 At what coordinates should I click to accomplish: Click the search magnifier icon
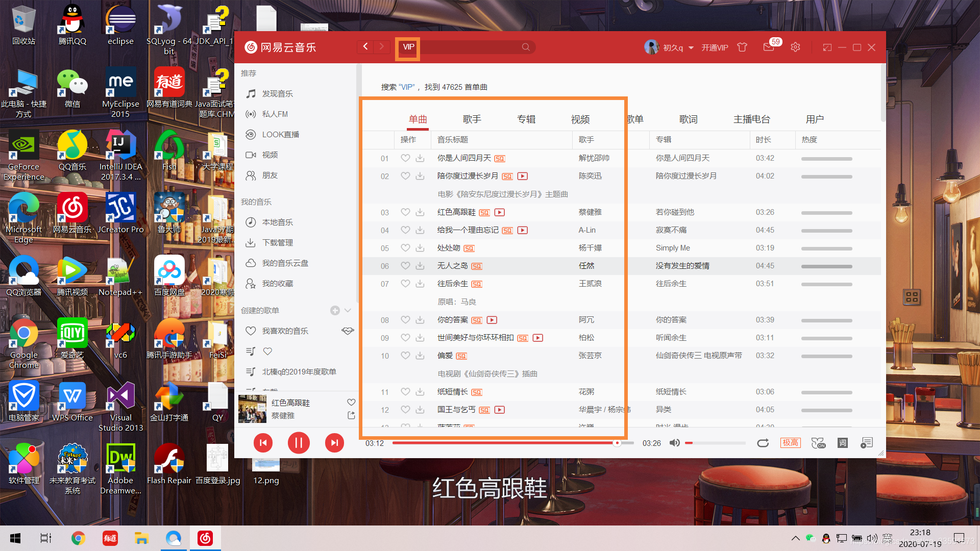click(526, 47)
